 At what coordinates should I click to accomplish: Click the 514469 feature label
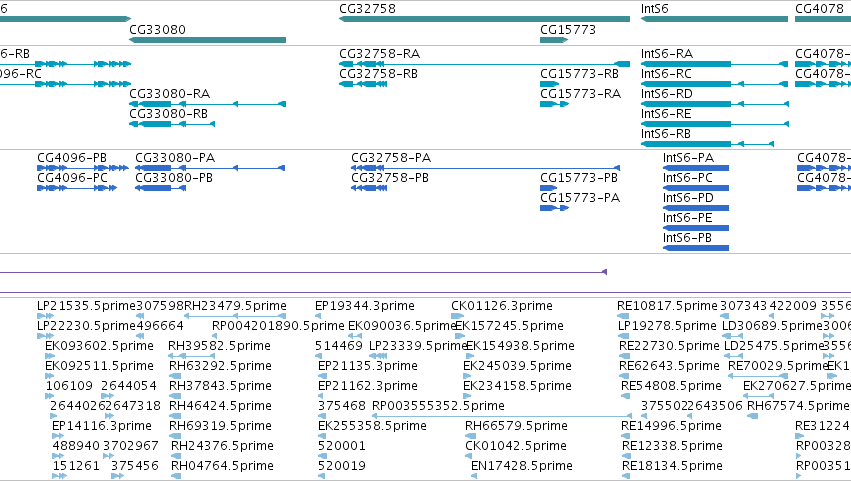(x=339, y=346)
